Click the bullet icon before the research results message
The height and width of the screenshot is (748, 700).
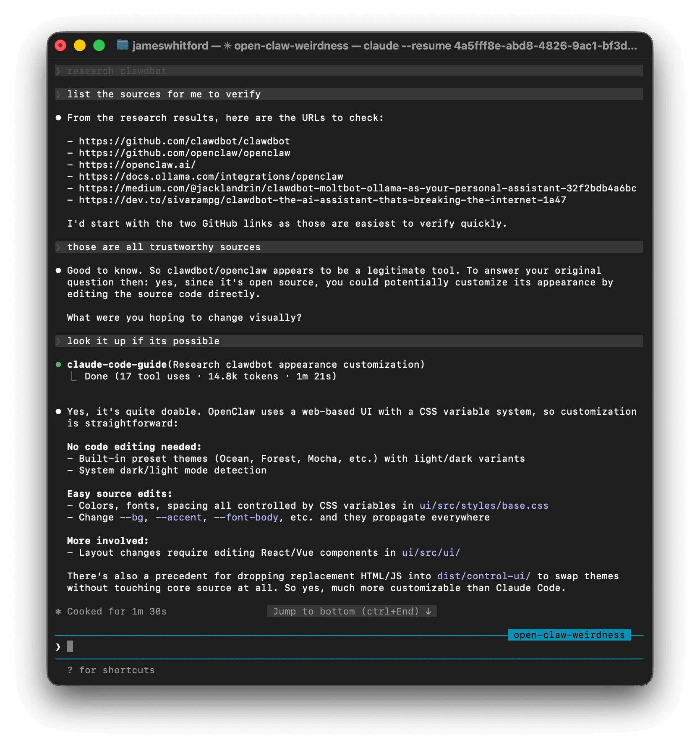58,118
